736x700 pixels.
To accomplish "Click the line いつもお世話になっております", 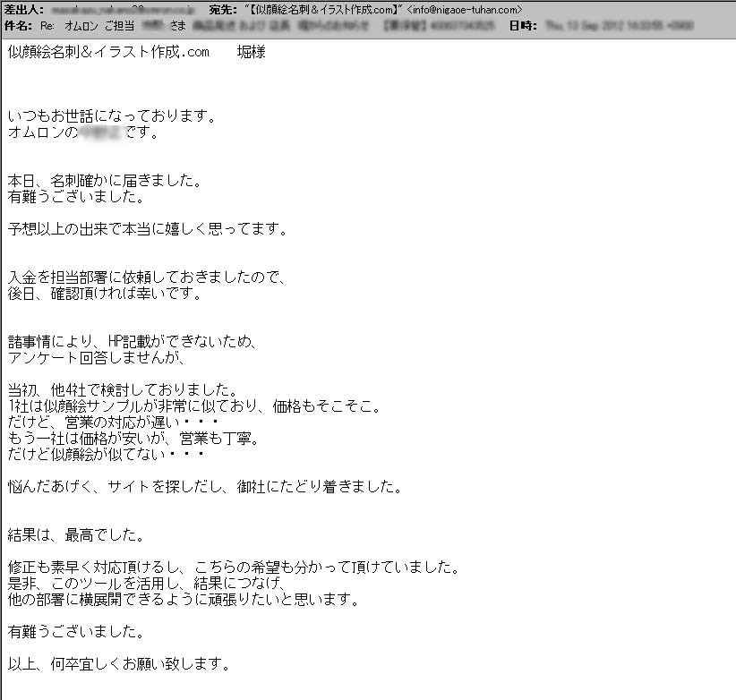I will point(111,117).
